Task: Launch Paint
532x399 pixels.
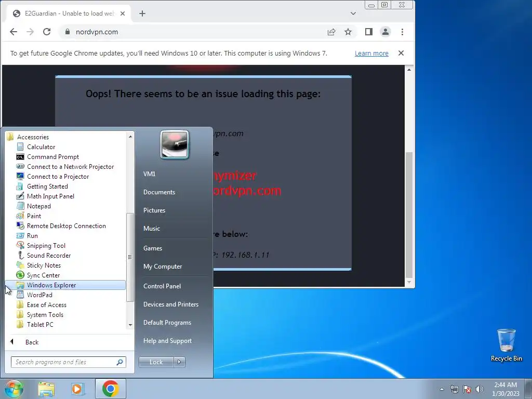Action: point(34,216)
